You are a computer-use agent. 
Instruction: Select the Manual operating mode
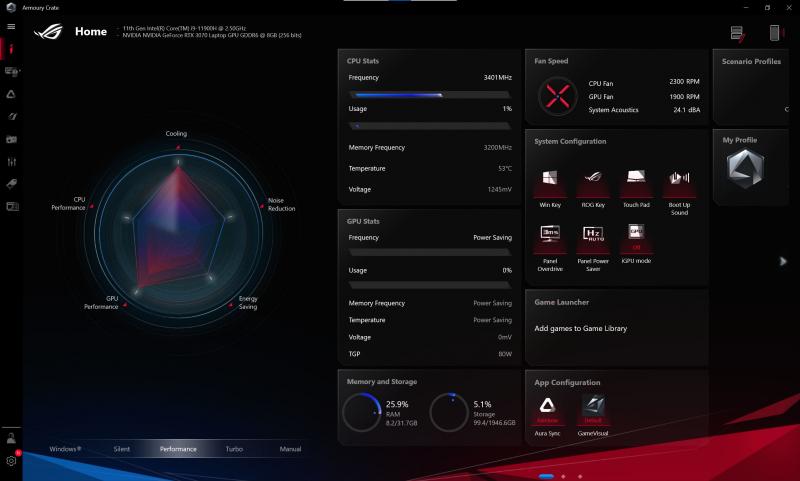coord(290,449)
